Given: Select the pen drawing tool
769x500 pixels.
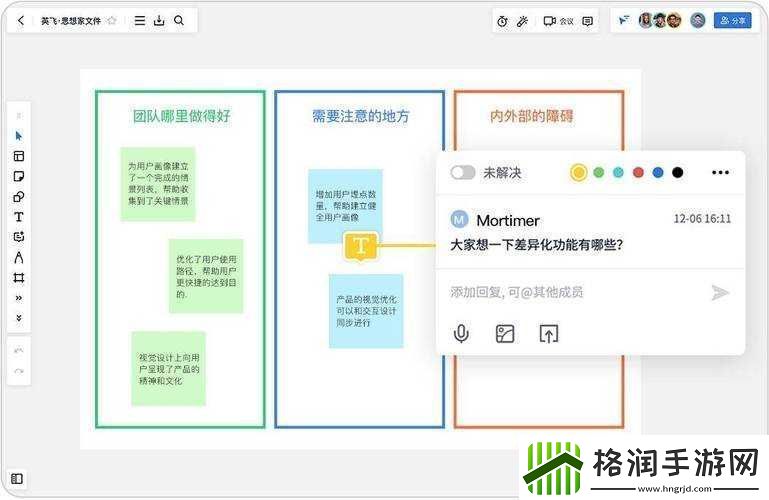Looking at the screenshot, I should [x=19, y=257].
